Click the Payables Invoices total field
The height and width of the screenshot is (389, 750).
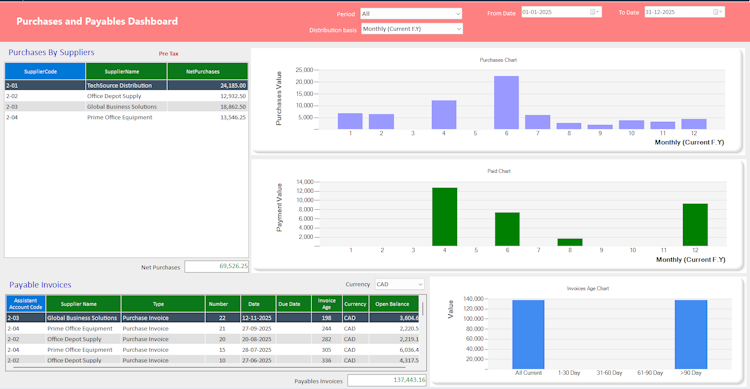point(386,380)
